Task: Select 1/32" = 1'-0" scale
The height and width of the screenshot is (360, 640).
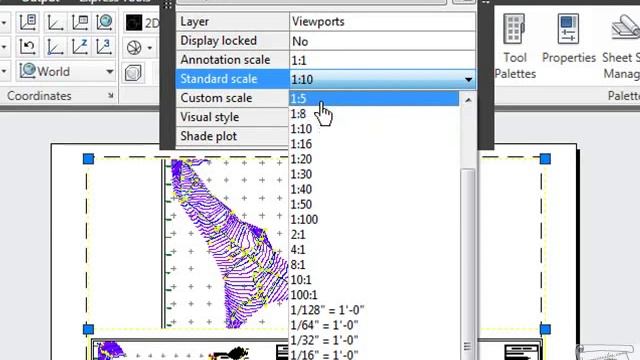Action: tap(374, 340)
